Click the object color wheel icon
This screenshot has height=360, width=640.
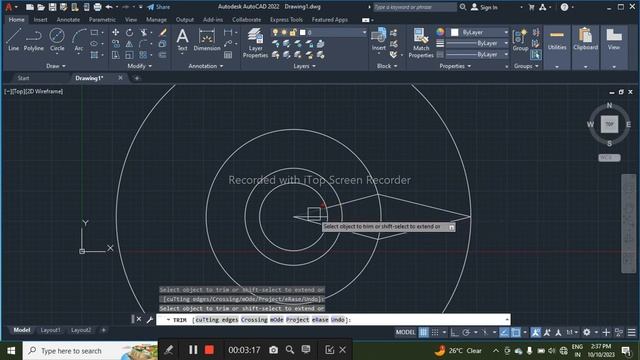click(x=440, y=32)
